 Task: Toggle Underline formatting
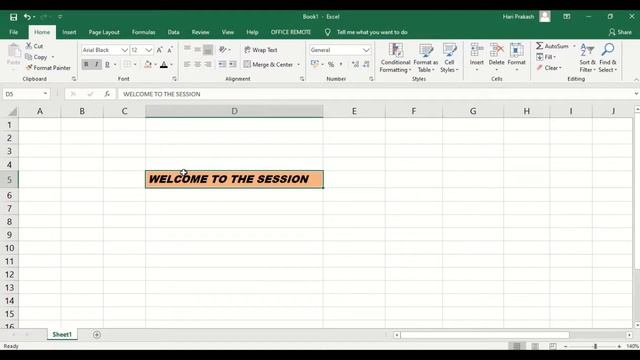coord(107,64)
